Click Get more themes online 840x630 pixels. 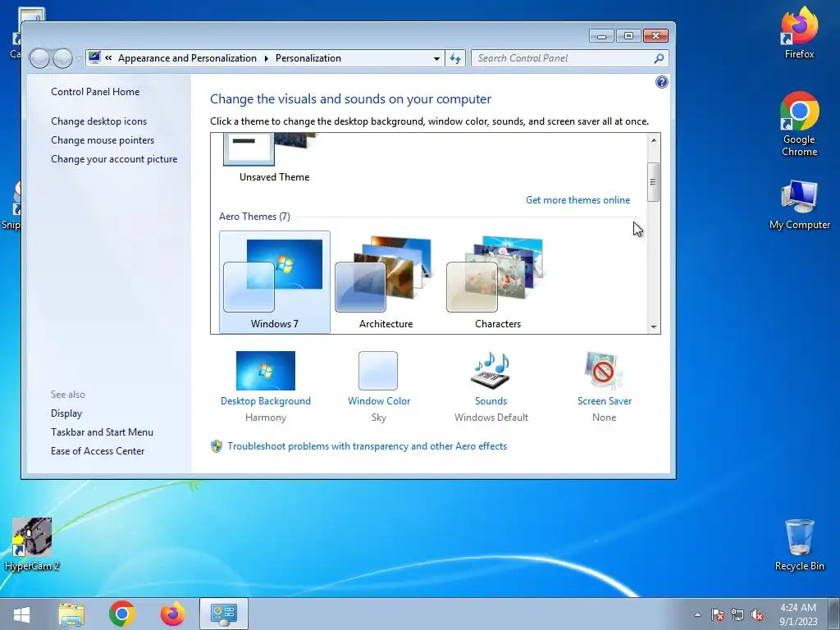[577, 200]
